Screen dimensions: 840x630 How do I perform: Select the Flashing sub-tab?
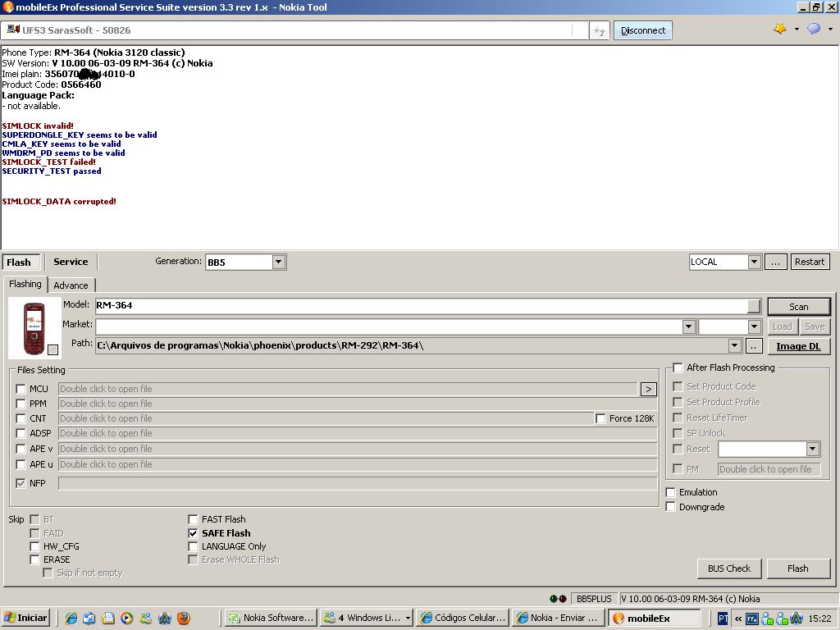pyautogui.click(x=25, y=285)
